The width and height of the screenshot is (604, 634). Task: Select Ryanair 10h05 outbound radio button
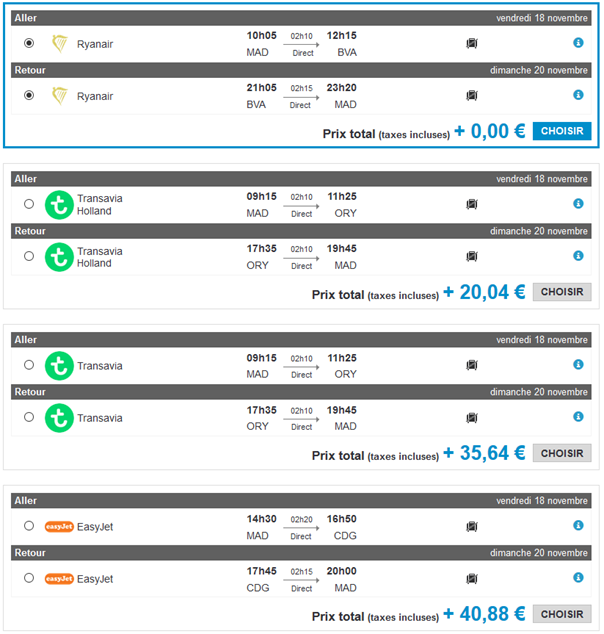pyautogui.click(x=28, y=43)
